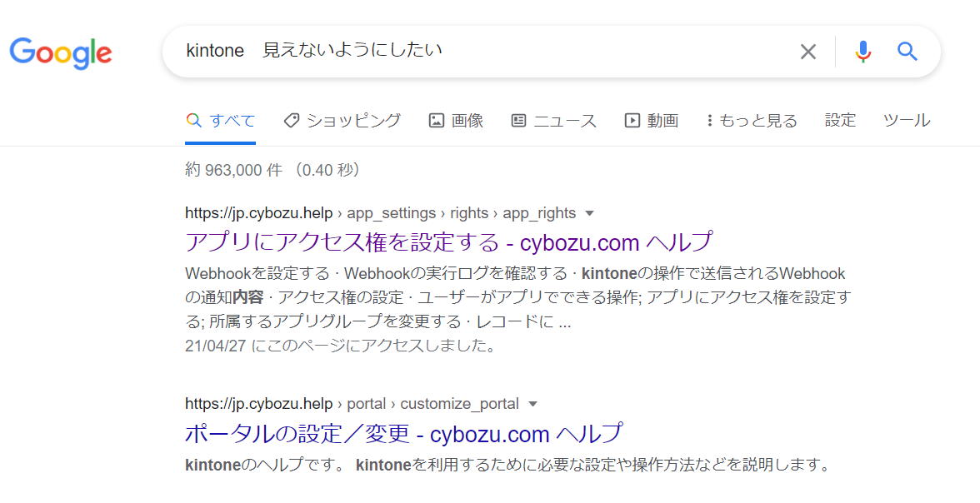Open the dropdown arrow on the app_rights breadcrumb

pos(589,213)
